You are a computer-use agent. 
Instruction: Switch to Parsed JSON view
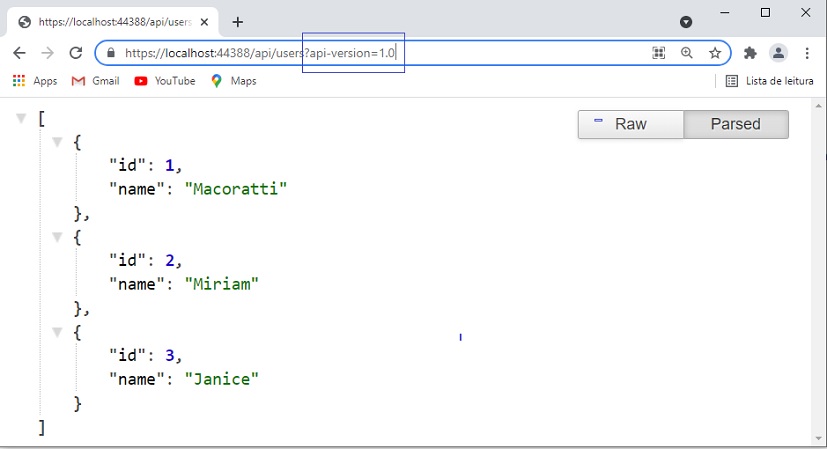point(736,124)
